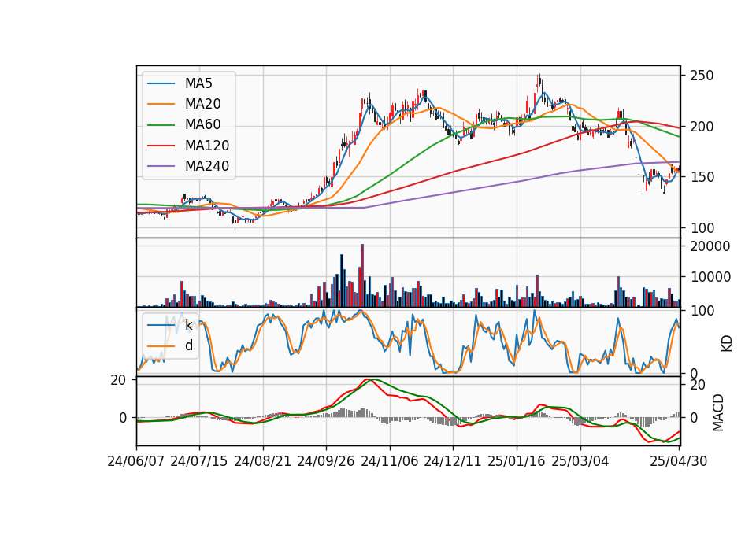
Task: Click the red MA120 legend line sample
Action: 161,146
